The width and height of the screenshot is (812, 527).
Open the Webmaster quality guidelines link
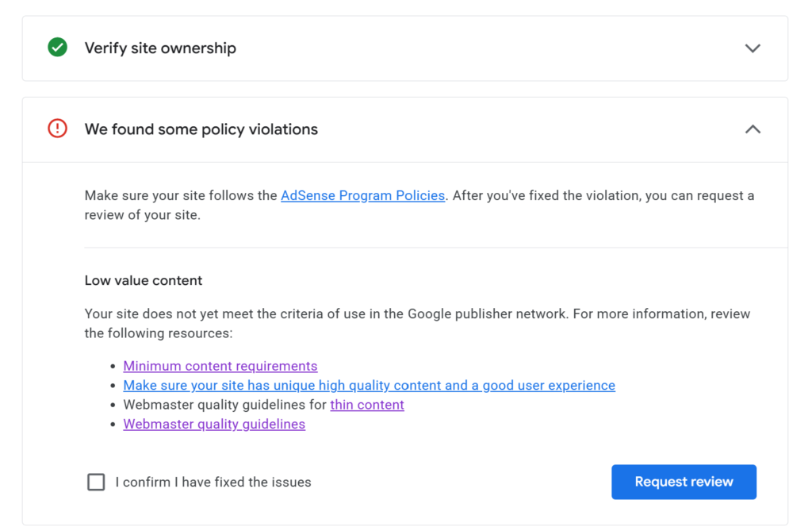[214, 425]
